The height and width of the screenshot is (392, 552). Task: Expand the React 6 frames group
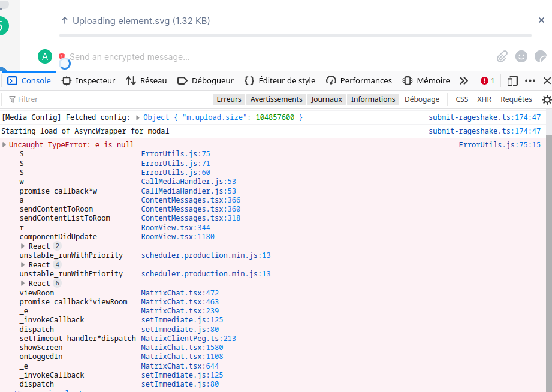(x=23, y=283)
